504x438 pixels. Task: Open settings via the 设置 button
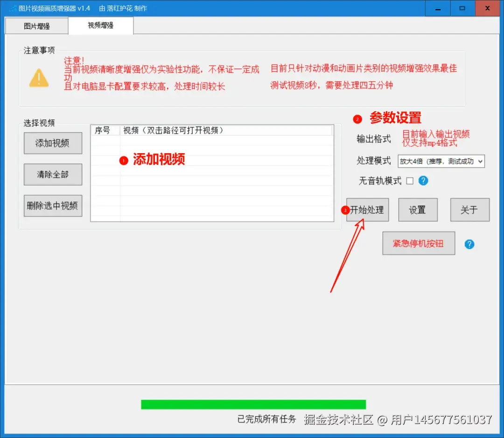(418, 210)
